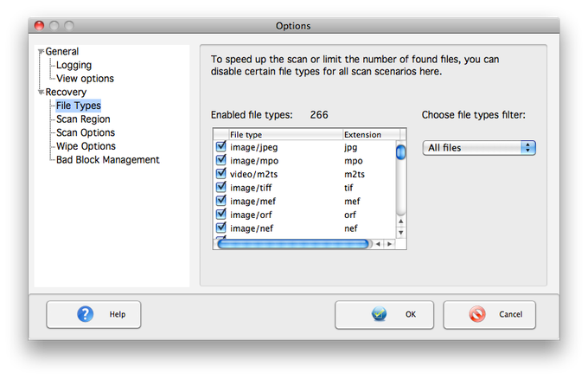The height and width of the screenshot is (379, 588).
Task: Toggle the video/m2ts checkbox
Action: click(x=220, y=174)
